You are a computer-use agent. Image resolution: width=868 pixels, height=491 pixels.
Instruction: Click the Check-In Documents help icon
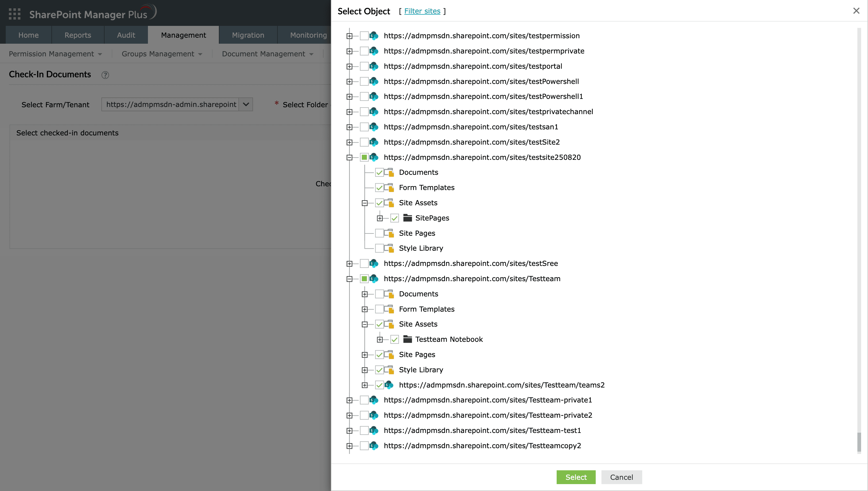pos(105,75)
